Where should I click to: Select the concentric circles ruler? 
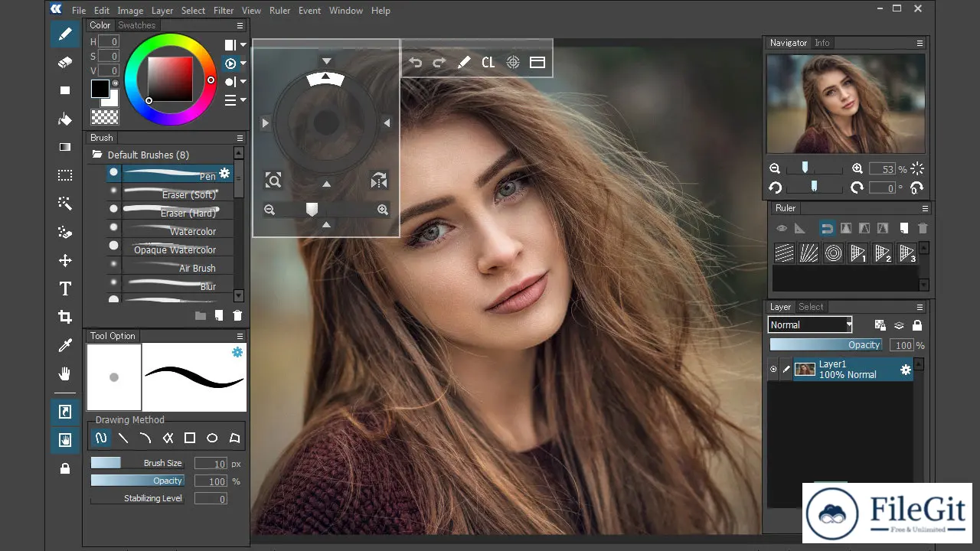pos(833,253)
